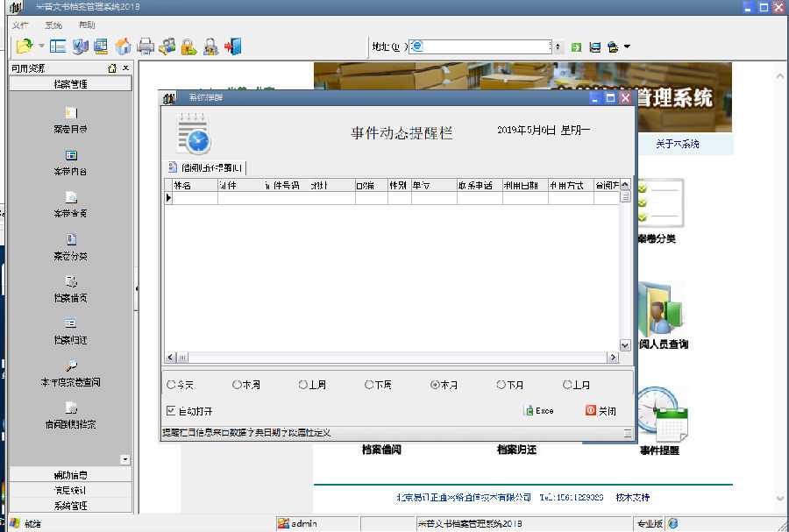Open the address bar combo box dropdown
Image resolution: width=789 pixels, height=532 pixels.
tap(558, 46)
